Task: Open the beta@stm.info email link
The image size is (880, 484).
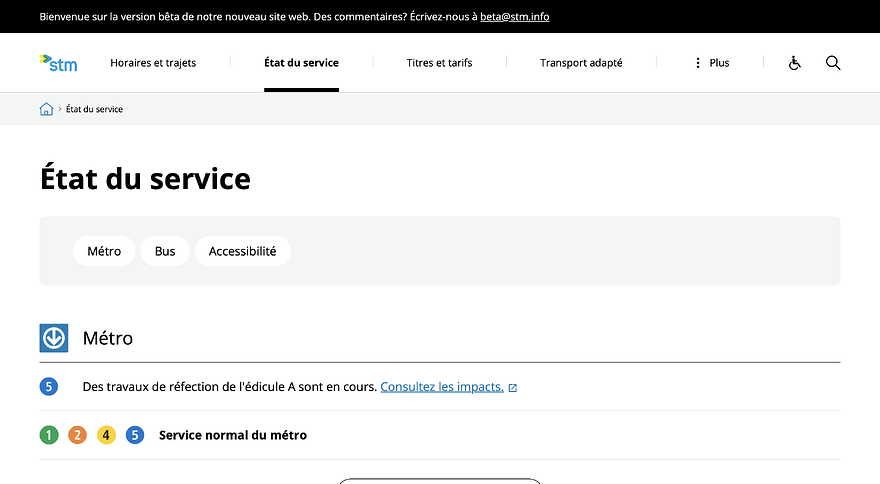Action: pos(515,17)
